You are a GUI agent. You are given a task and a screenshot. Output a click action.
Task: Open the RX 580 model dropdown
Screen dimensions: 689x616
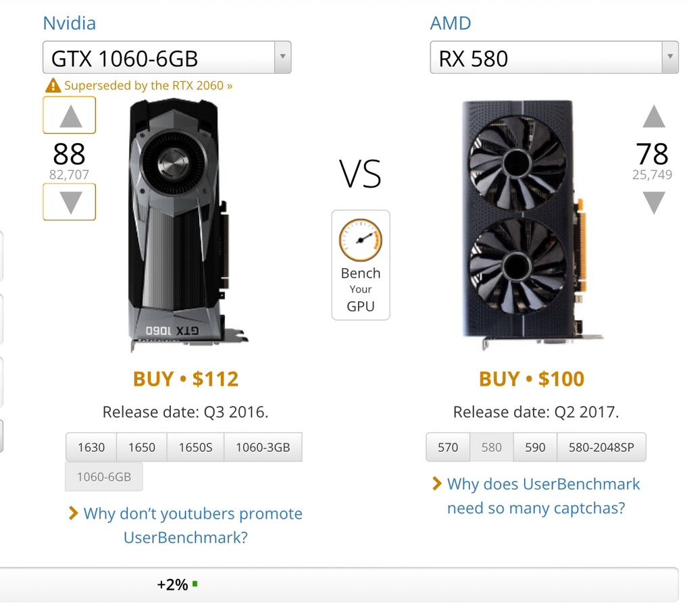pyautogui.click(x=669, y=58)
